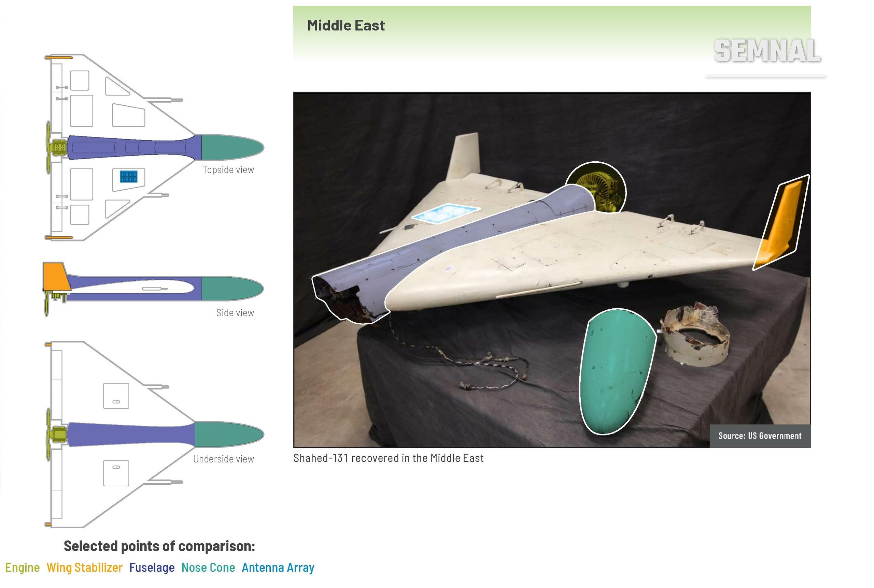Click the yellow engine in underside diagram
The height and width of the screenshot is (588, 874).
59,434
